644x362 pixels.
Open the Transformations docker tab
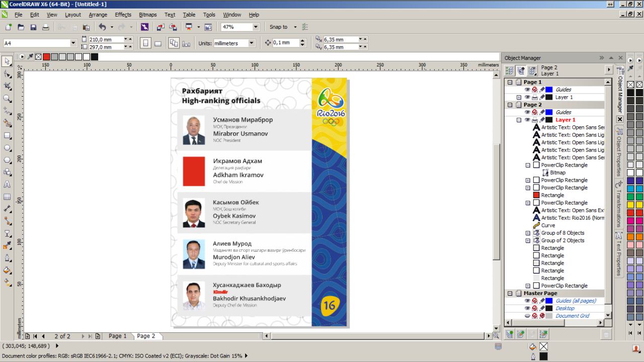(x=619, y=204)
